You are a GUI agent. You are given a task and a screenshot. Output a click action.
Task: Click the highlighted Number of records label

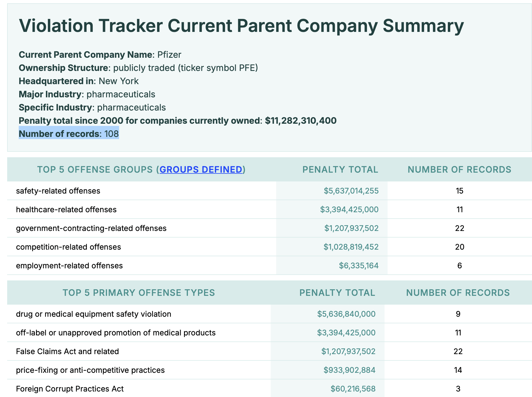point(59,134)
